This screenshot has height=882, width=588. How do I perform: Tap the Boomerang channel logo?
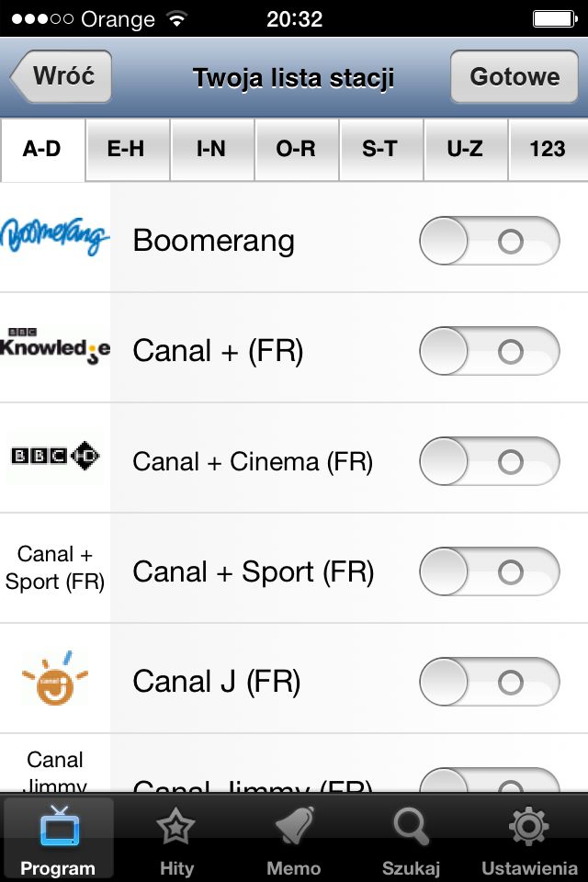point(54,237)
